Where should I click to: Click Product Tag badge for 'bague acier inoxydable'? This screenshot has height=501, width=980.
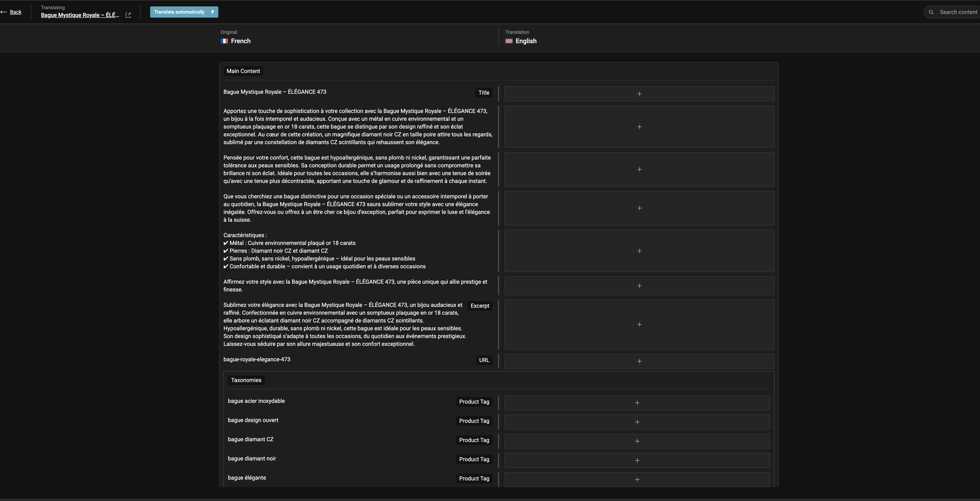pyautogui.click(x=474, y=402)
